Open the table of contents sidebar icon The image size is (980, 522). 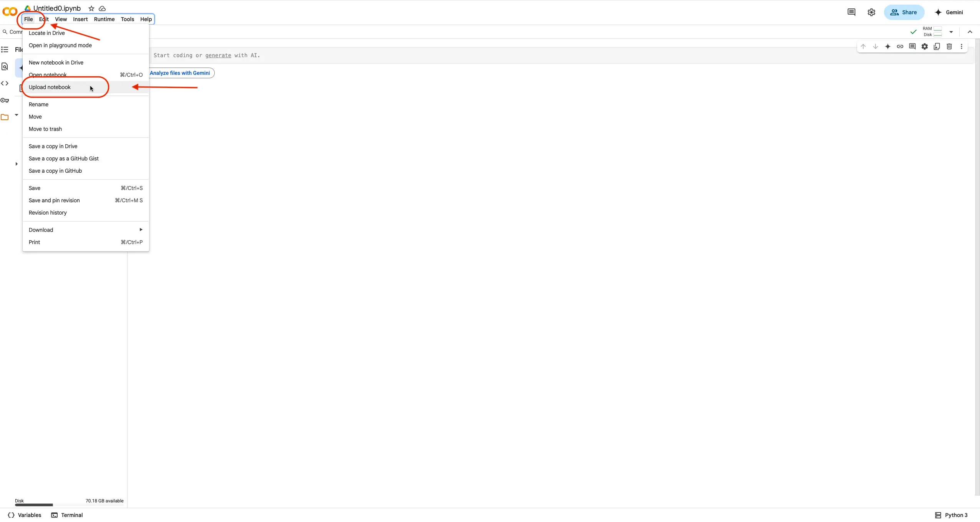(5, 50)
